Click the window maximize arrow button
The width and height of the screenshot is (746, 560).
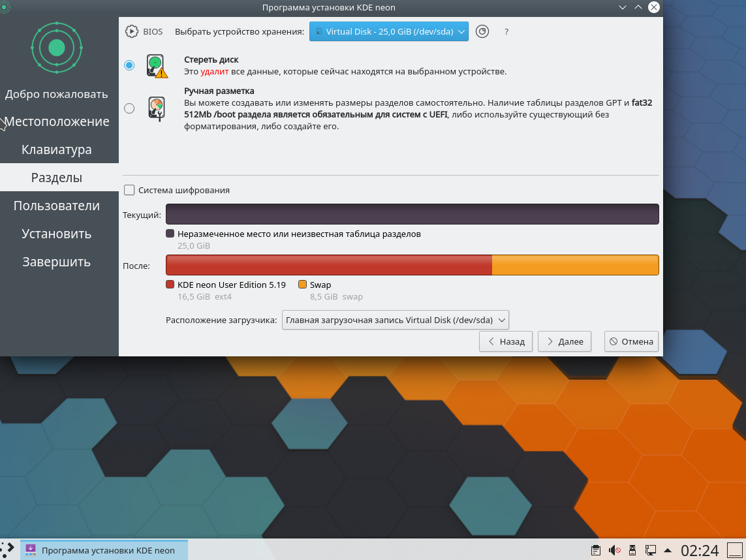(x=638, y=7)
